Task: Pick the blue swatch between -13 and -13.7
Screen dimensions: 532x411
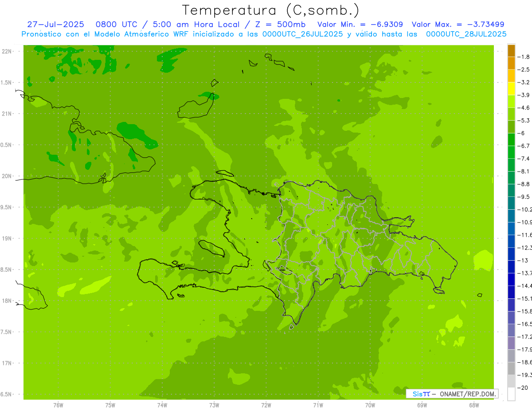Action: click(x=511, y=266)
